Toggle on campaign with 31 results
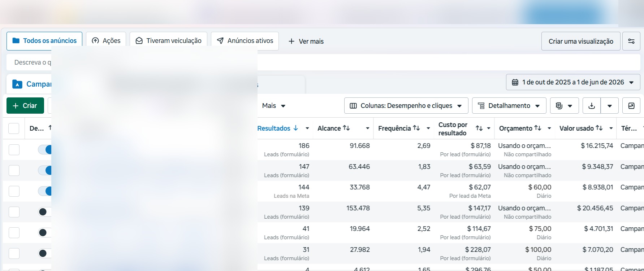 pos(45,253)
